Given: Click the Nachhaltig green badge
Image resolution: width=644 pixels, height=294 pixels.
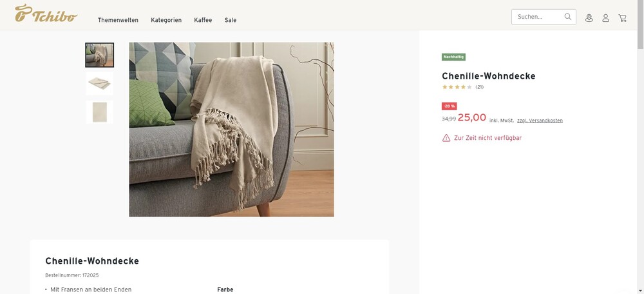Looking at the screenshot, I should coord(453,57).
